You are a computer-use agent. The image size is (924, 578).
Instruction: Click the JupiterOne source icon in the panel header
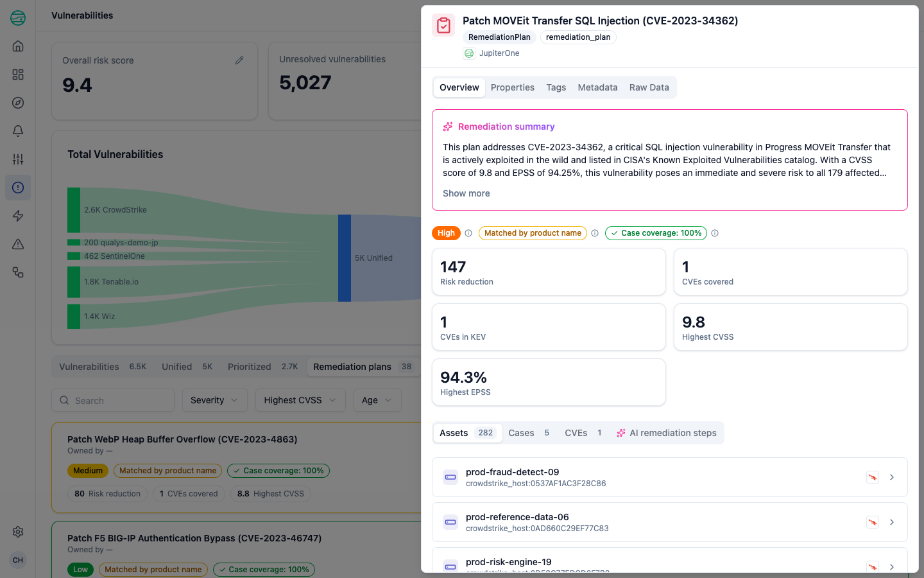coord(469,53)
